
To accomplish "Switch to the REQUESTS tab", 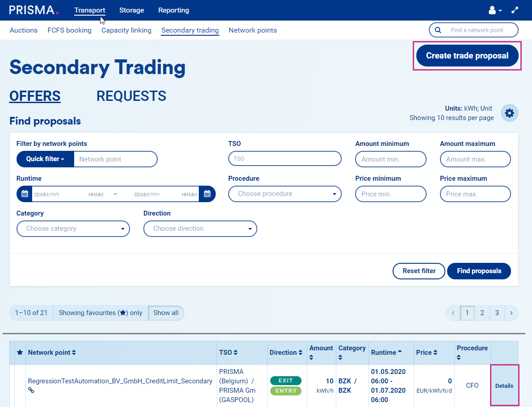I will (131, 96).
